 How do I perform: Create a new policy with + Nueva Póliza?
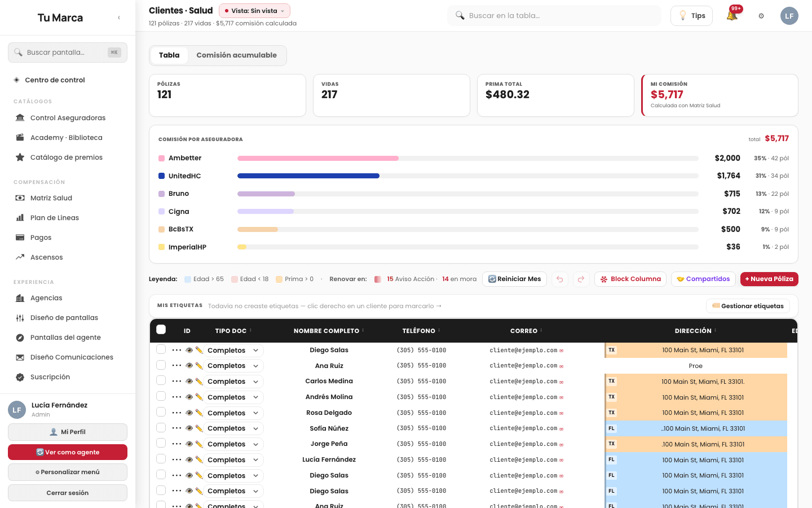(x=769, y=279)
